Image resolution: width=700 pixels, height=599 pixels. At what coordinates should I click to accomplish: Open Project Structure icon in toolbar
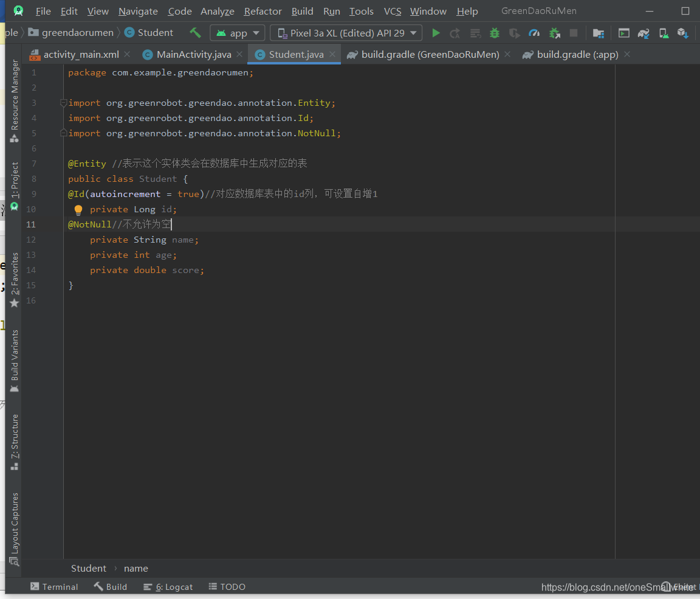pos(598,33)
